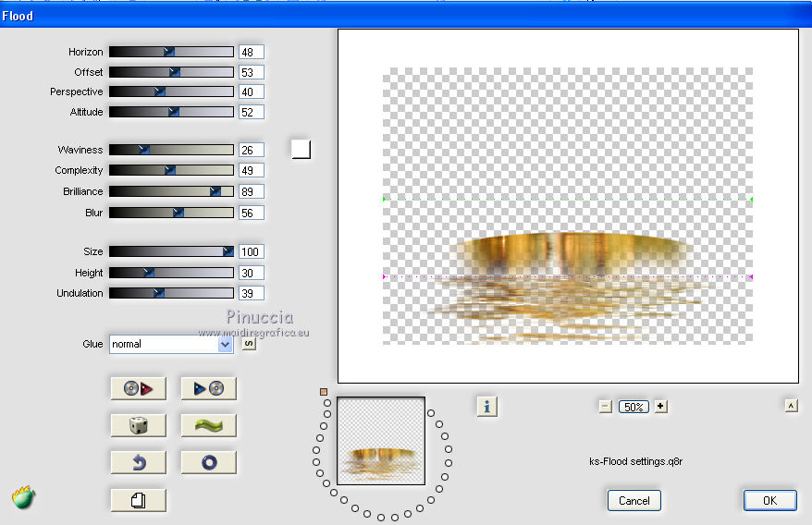This screenshot has width=812, height=525.
Task: Click the Horizon value field 48
Action: coord(252,53)
